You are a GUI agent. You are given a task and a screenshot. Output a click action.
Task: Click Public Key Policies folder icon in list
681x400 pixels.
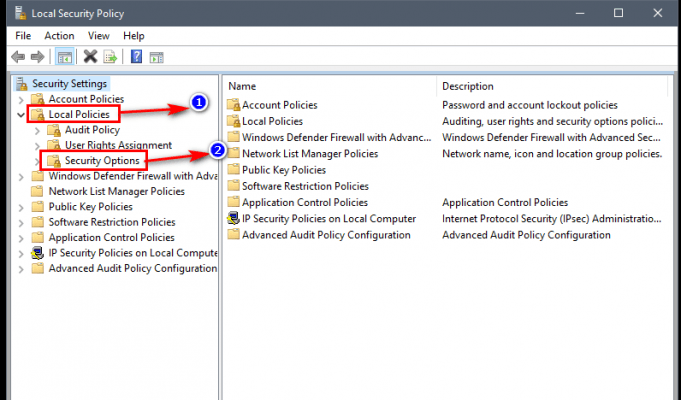[234, 170]
